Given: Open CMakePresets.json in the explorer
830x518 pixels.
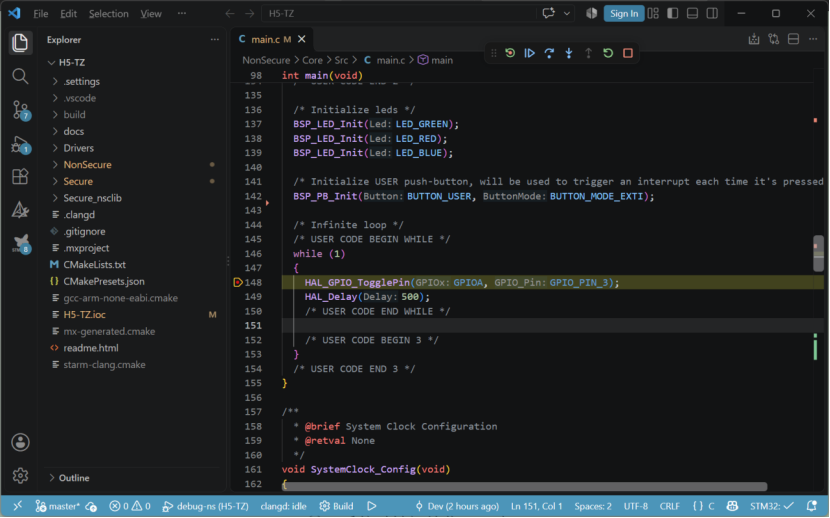Looking at the screenshot, I should click(x=132, y=281).
